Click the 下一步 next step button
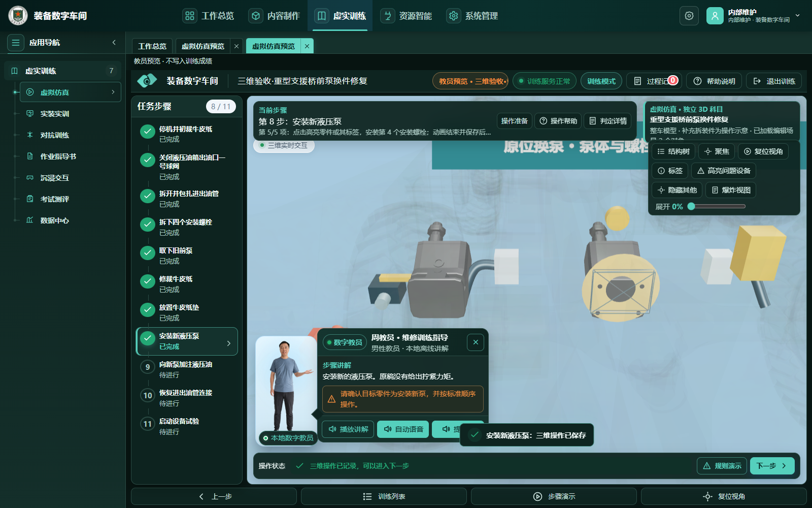The height and width of the screenshot is (508, 812). click(x=772, y=466)
